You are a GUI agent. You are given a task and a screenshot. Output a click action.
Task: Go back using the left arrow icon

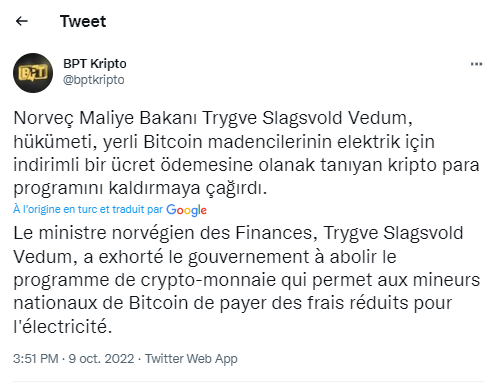click(22, 21)
